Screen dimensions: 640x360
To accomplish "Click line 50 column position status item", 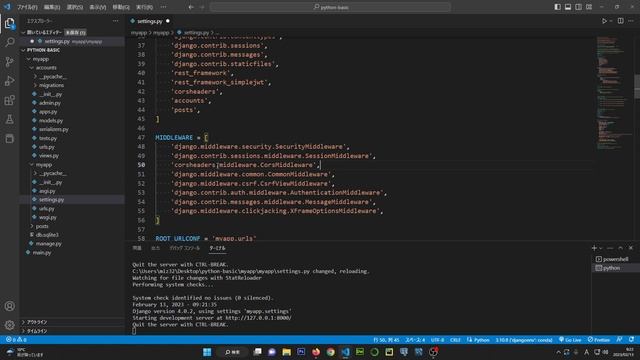I will tap(386, 340).
